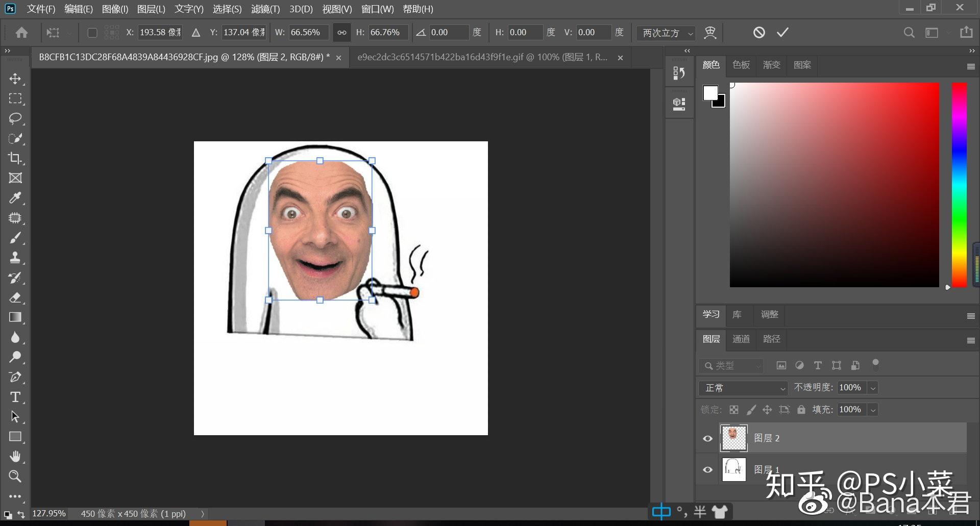Click the share icon at top right

click(x=966, y=32)
